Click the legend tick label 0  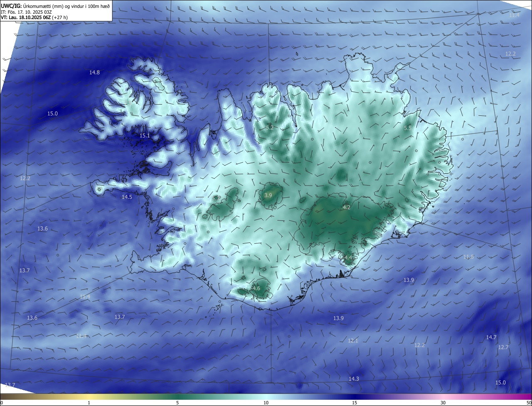tap(2, 403)
